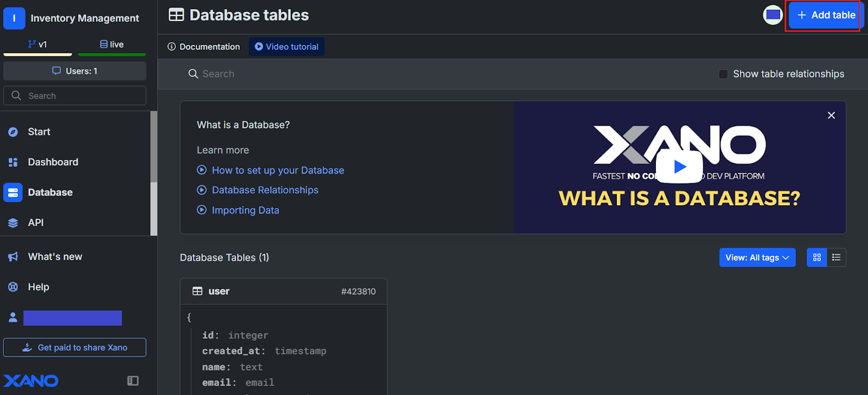The image size is (868, 395).
Task: Click the Users: 1 button
Action: (x=75, y=71)
